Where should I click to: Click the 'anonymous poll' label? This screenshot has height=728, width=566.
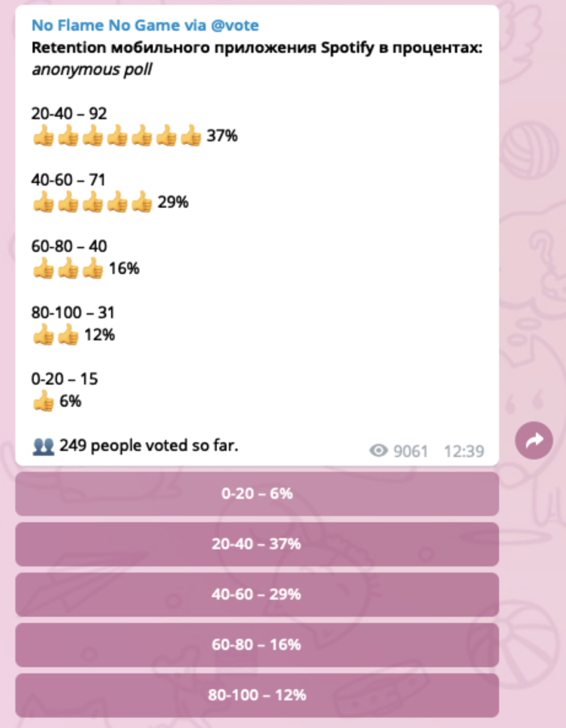pyautogui.click(x=91, y=69)
